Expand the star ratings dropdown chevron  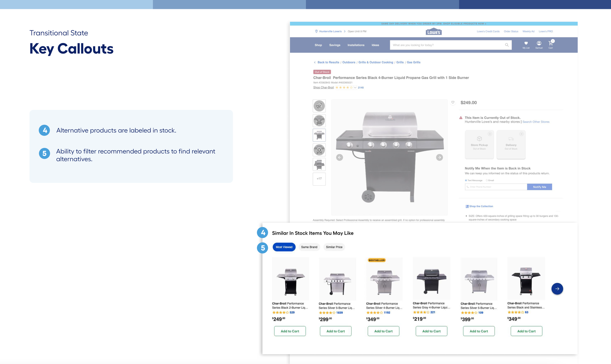click(x=355, y=88)
